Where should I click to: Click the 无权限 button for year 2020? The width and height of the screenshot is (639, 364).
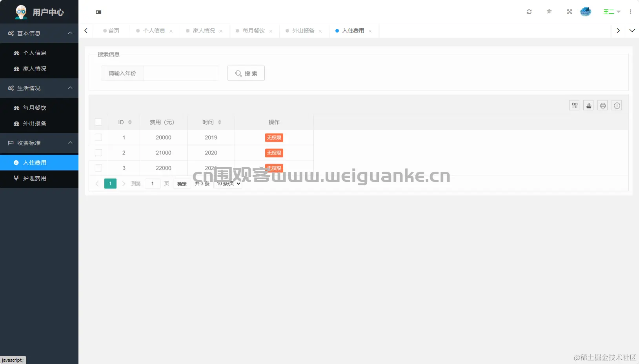274,153
